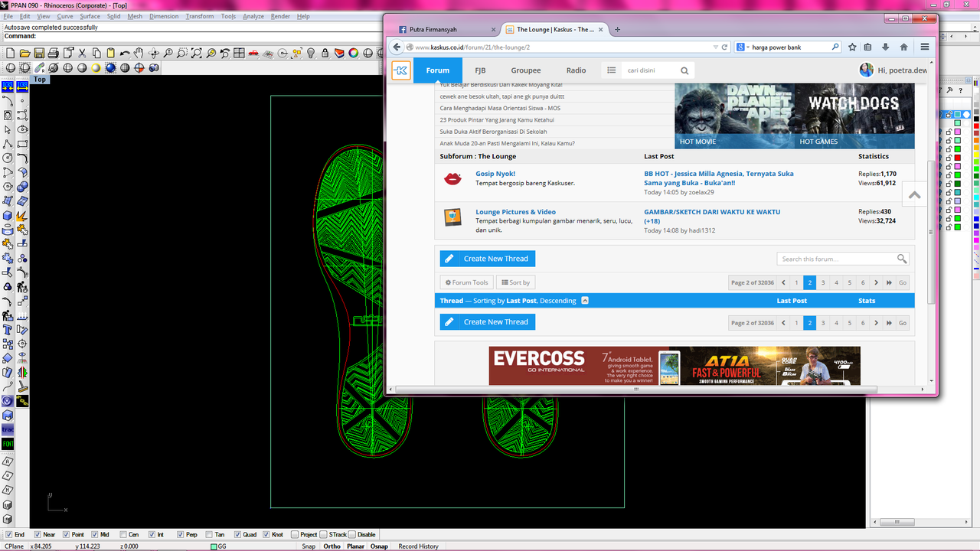980x551 pixels.
Task: Enable the Cen osnap checkbox
Action: 122,535
